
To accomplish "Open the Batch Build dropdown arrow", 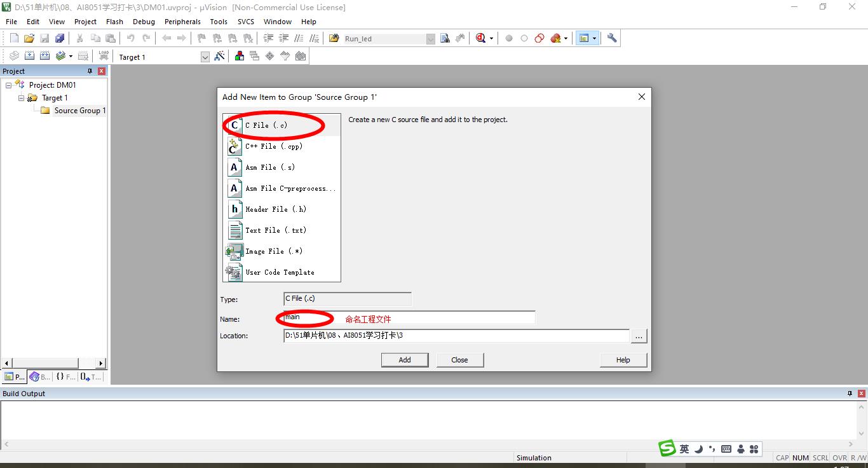I will (x=71, y=56).
